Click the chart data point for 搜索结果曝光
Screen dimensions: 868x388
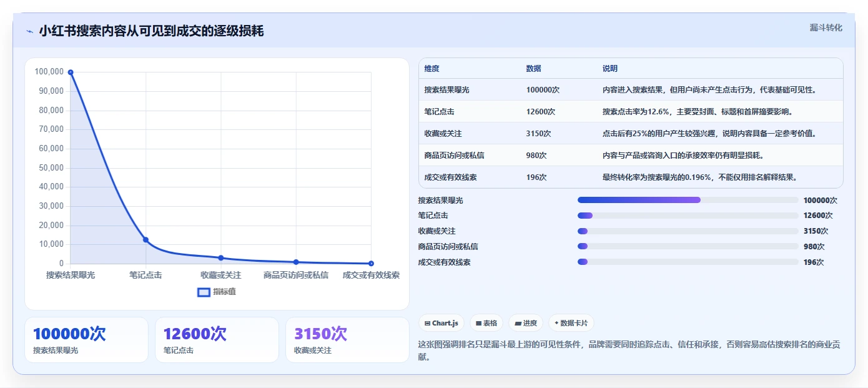(71, 72)
